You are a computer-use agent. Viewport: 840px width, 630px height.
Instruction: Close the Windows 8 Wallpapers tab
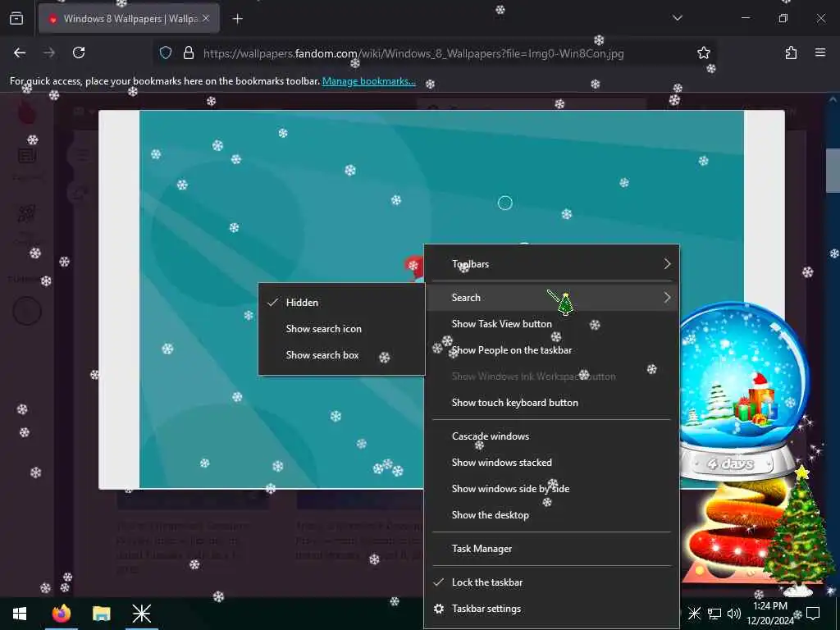(206, 19)
